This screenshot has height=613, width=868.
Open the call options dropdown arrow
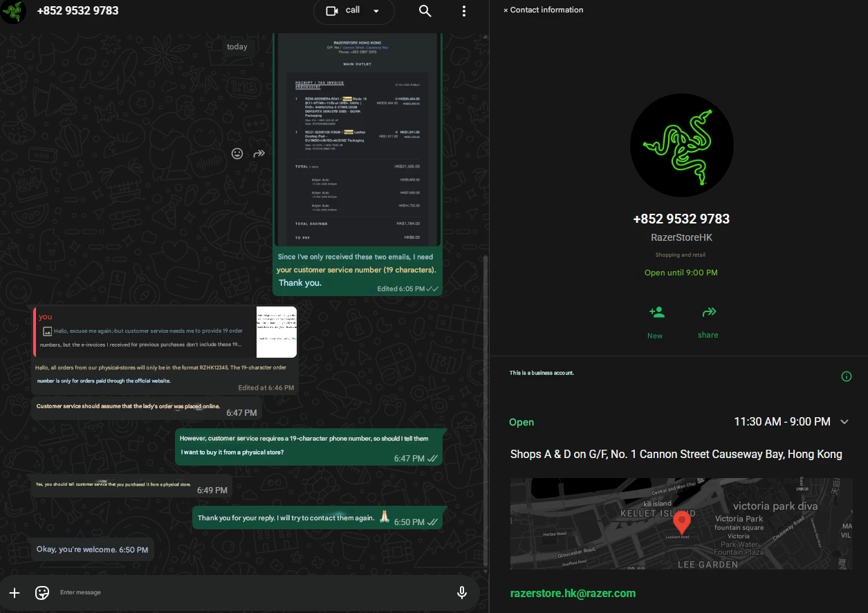pyautogui.click(x=376, y=11)
